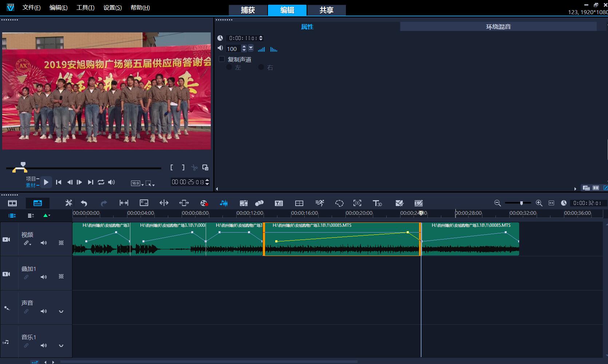Click the stretch tool icon
The width and height of the screenshot is (608, 364).
(144, 203)
